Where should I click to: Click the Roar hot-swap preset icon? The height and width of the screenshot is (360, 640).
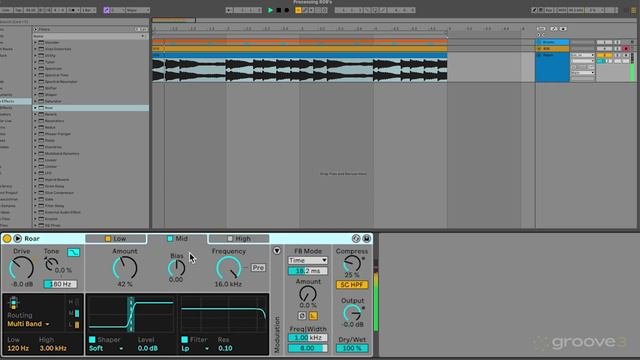tap(356, 238)
